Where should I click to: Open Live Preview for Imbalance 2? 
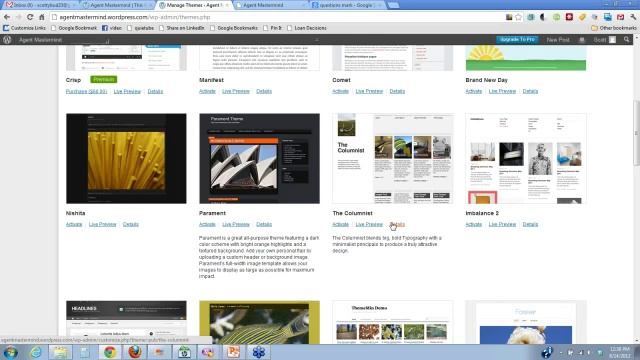point(502,224)
